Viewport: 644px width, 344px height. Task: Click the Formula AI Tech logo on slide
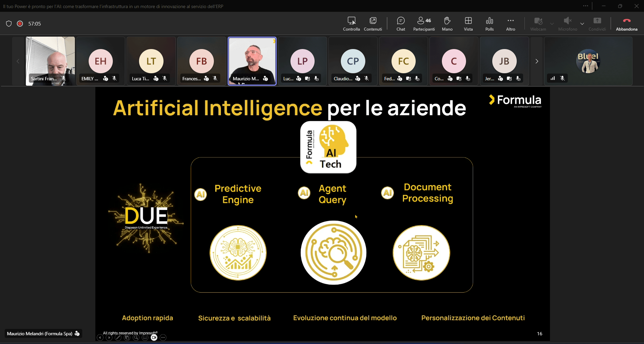328,147
